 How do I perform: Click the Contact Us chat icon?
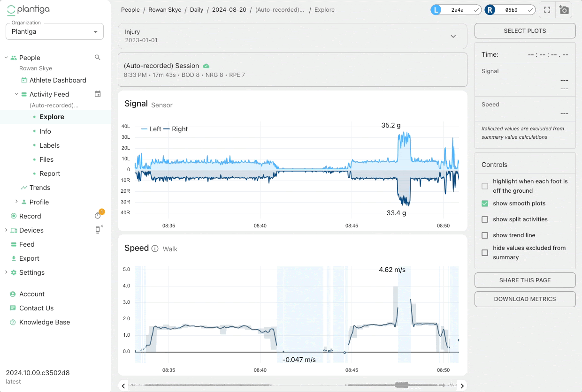click(x=13, y=308)
